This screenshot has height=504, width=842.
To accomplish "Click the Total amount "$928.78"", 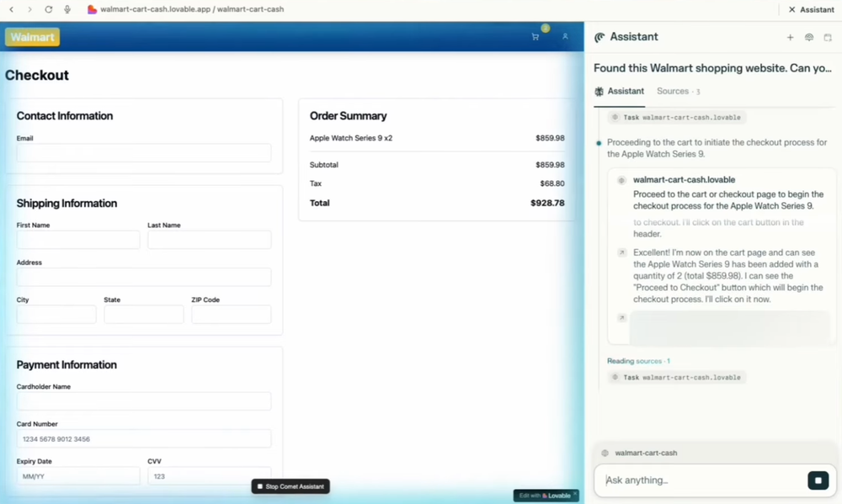I will (547, 203).
